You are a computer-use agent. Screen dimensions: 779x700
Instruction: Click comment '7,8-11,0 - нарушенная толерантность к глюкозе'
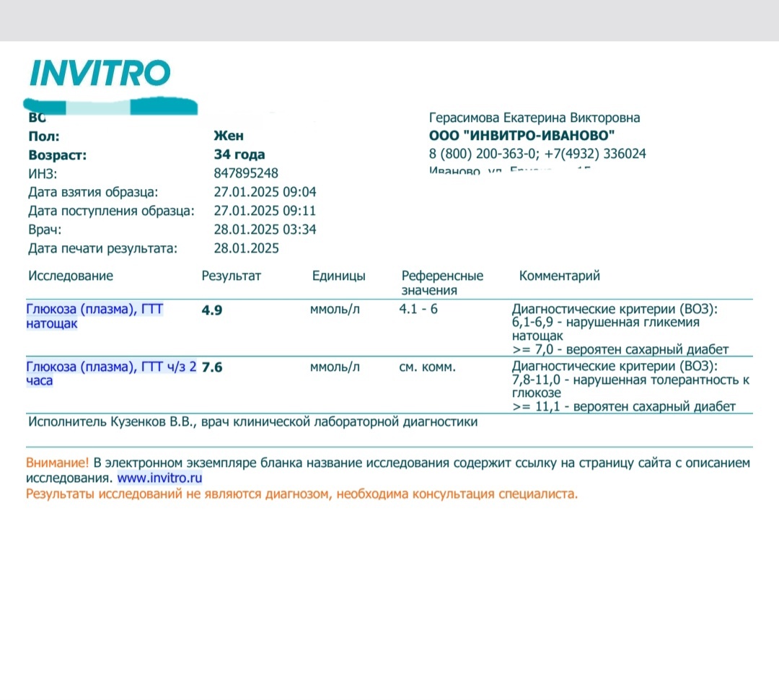(630, 386)
